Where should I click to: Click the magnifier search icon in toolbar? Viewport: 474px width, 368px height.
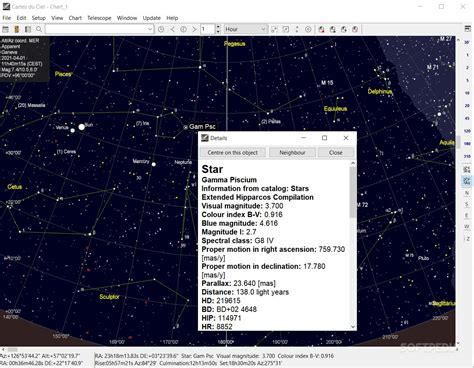[x=39, y=29]
